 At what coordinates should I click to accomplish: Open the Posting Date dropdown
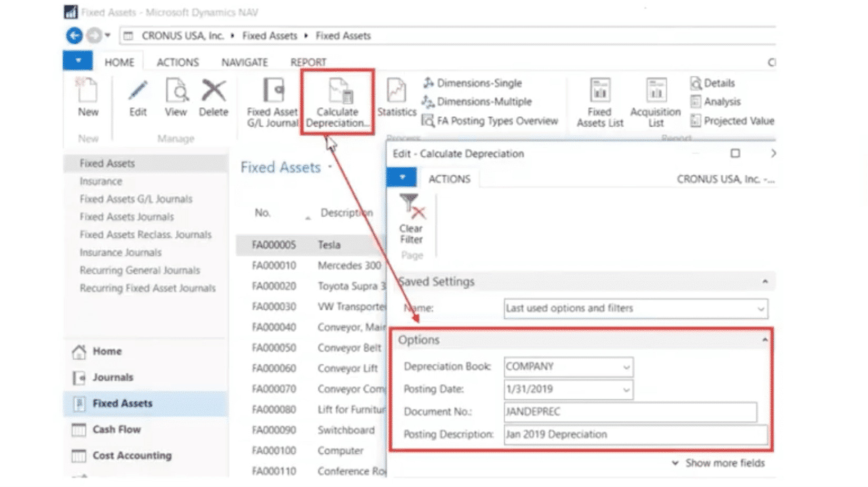pos(626,390)
